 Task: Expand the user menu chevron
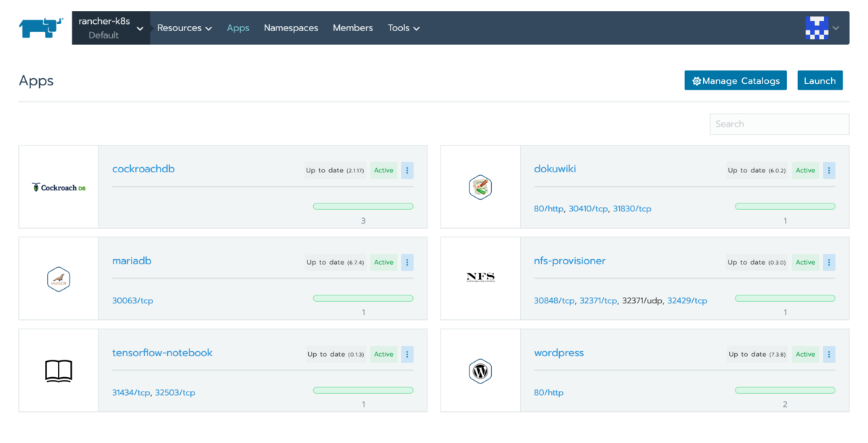[836, 28]
